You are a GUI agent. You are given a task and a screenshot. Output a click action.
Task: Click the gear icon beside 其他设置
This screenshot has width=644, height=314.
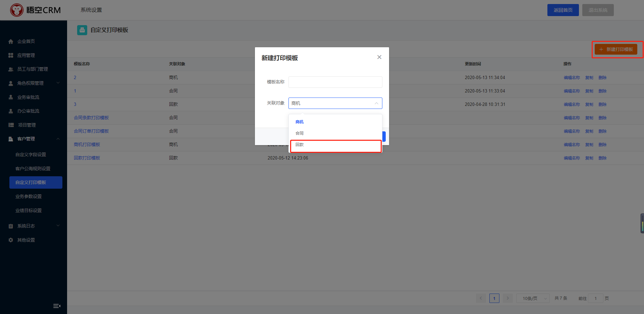11,240
